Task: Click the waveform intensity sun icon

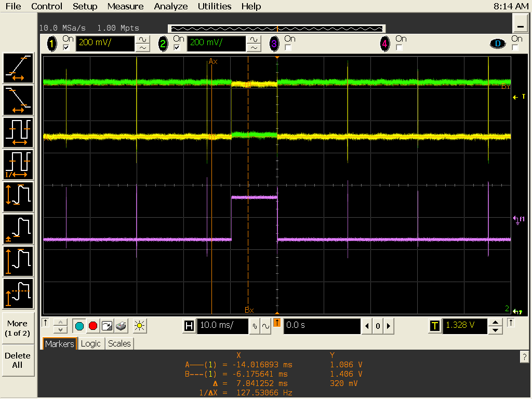Action: coord(139,326)
